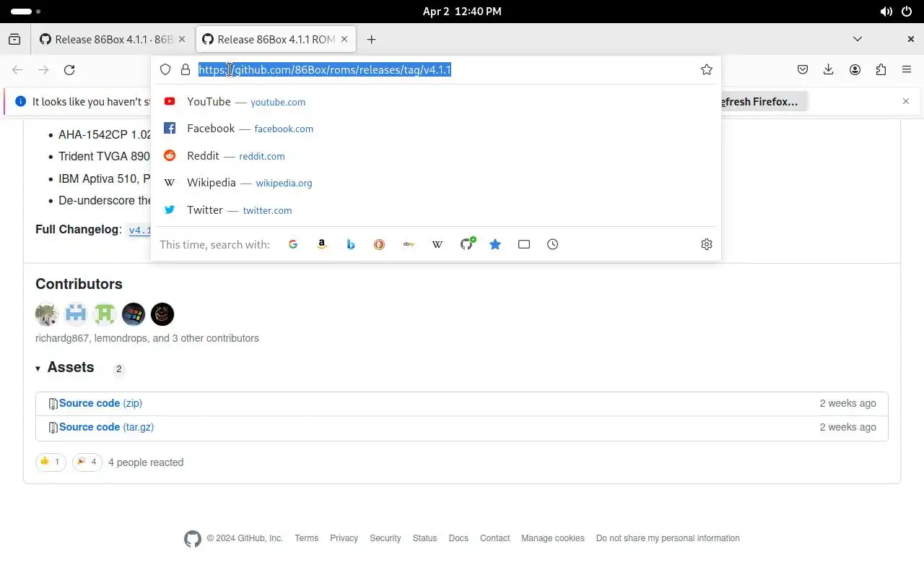Search this time with Amazon
924x578 pixels.
(322, 244)
